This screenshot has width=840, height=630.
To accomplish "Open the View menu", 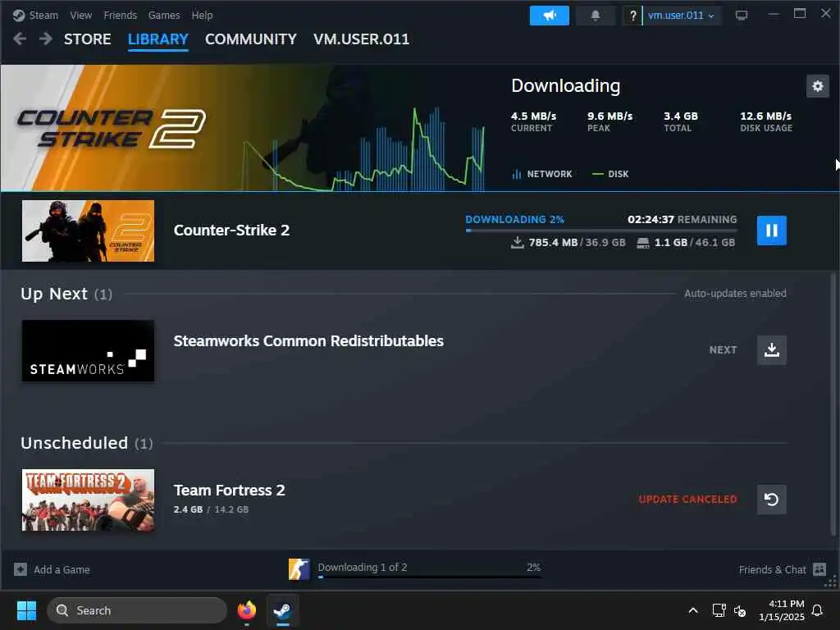I will pos(81,15).
